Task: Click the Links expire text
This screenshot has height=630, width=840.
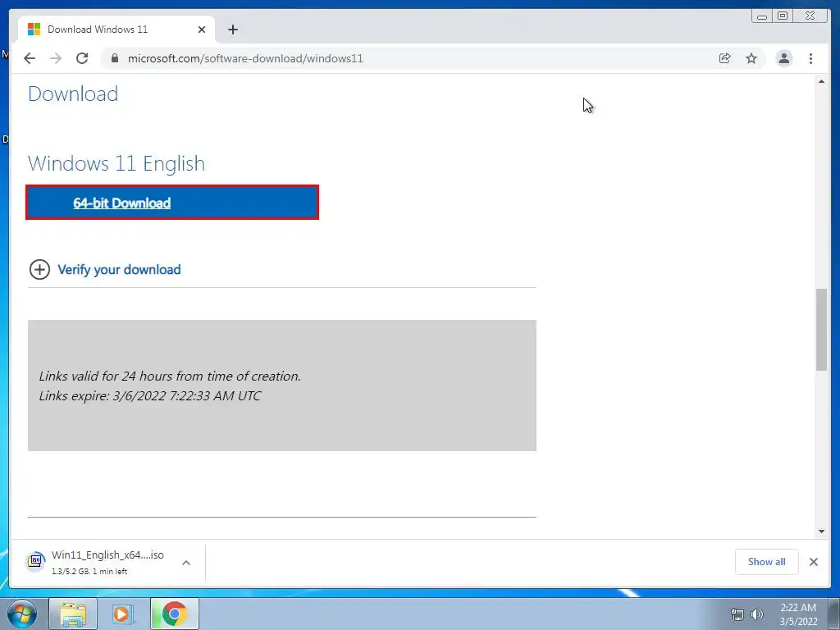Action: pyautogui.click(x=150, y=396)
